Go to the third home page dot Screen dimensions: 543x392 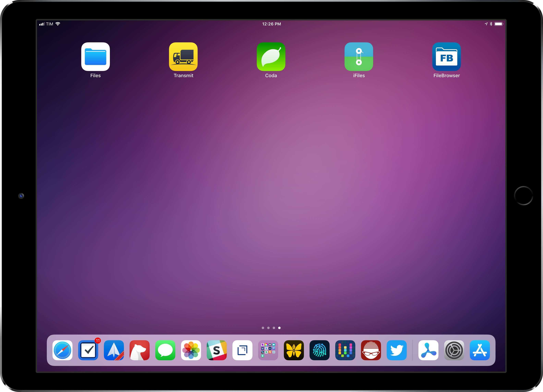click(x=274, y=328)
